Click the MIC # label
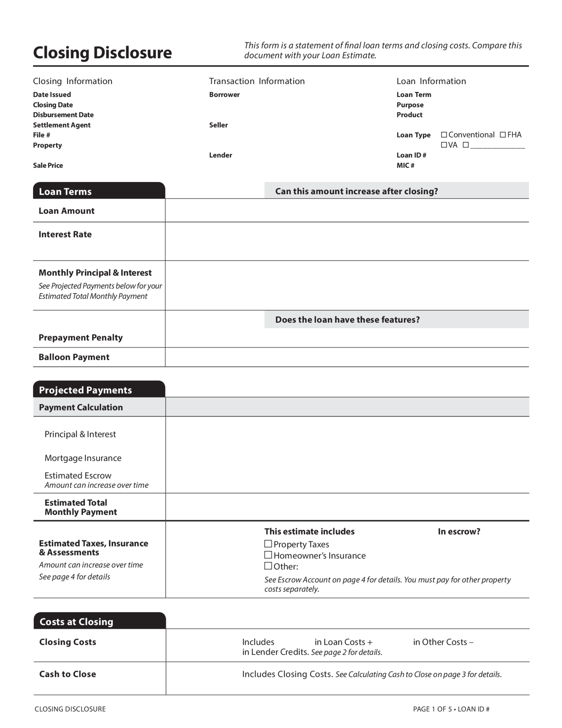 click(405, 165)
